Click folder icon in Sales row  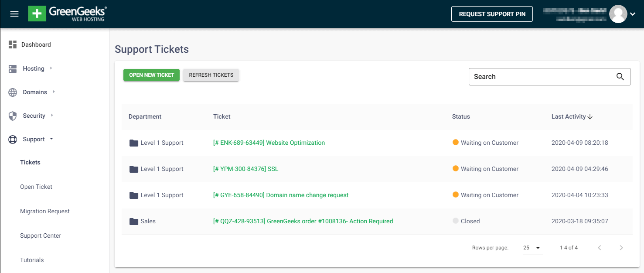[134, 222]
